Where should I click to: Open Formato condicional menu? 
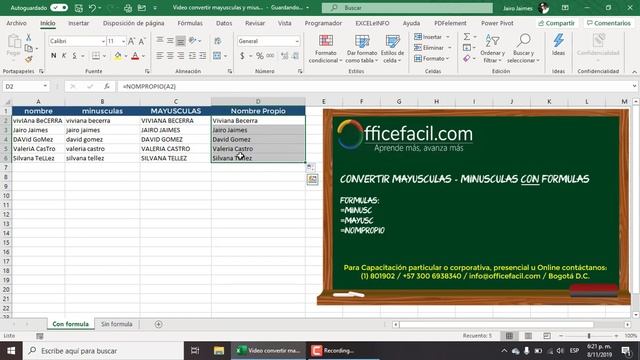coord(325,49)
